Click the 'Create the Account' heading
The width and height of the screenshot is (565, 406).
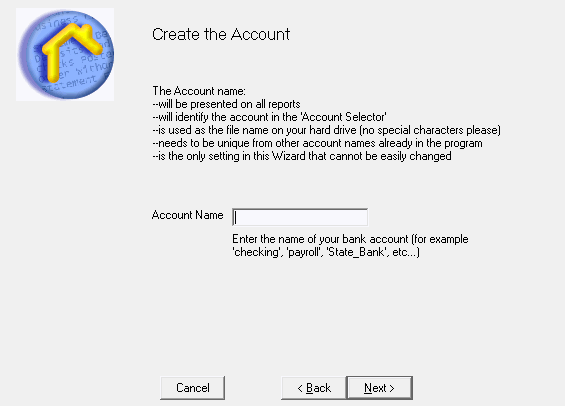(221, 35)
